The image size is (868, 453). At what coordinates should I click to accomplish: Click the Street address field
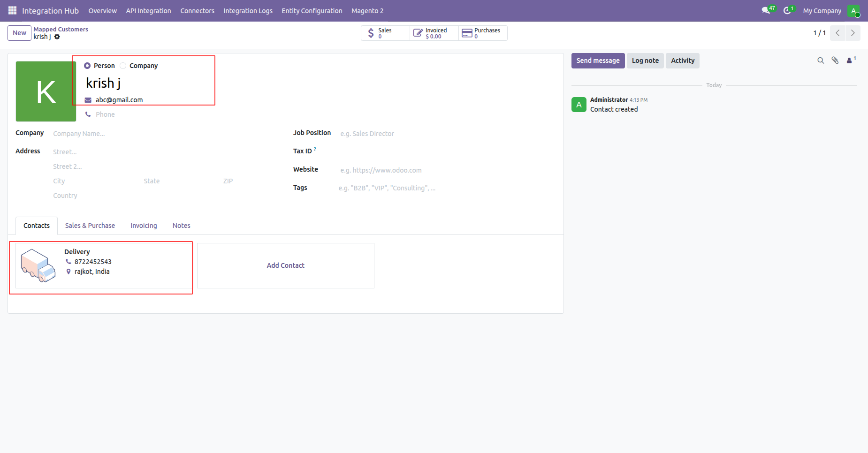pyautogui.click(x=167, y=152)
